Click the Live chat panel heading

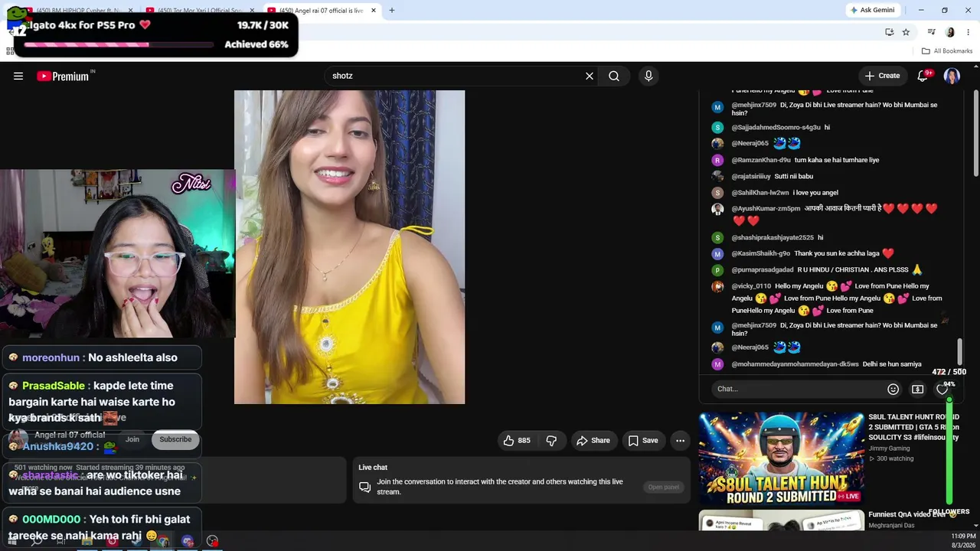point(373,468)
